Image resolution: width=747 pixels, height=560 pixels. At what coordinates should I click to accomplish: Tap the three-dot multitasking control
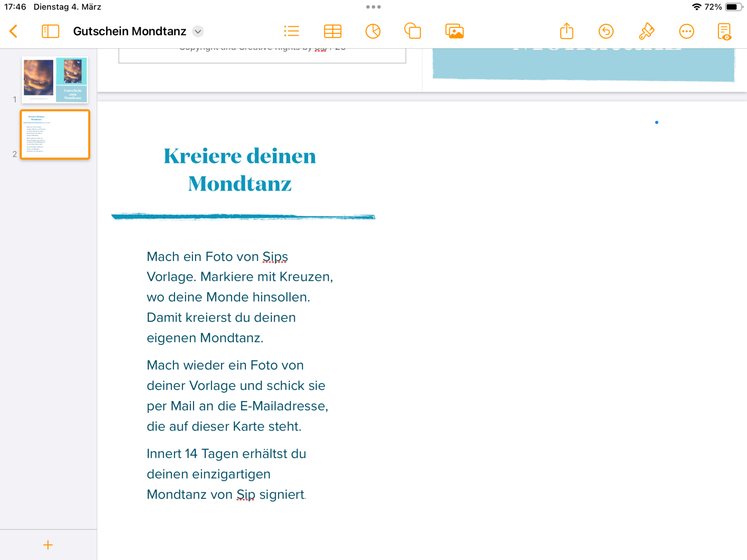pyautogui.click(x=373, y=7)
